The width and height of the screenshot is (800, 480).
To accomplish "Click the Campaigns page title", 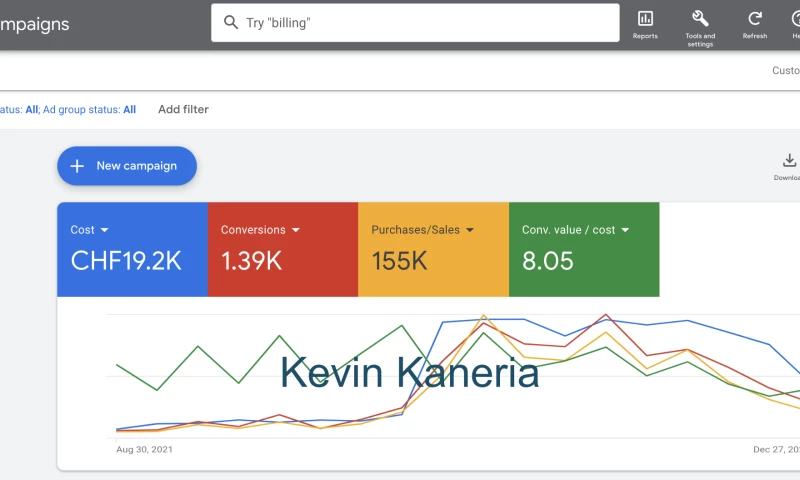I will (x=35, y=24).
